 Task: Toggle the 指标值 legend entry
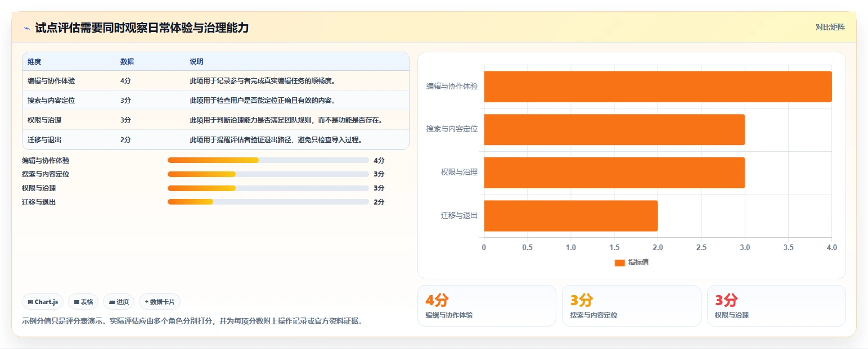click(x=631, y=262)
